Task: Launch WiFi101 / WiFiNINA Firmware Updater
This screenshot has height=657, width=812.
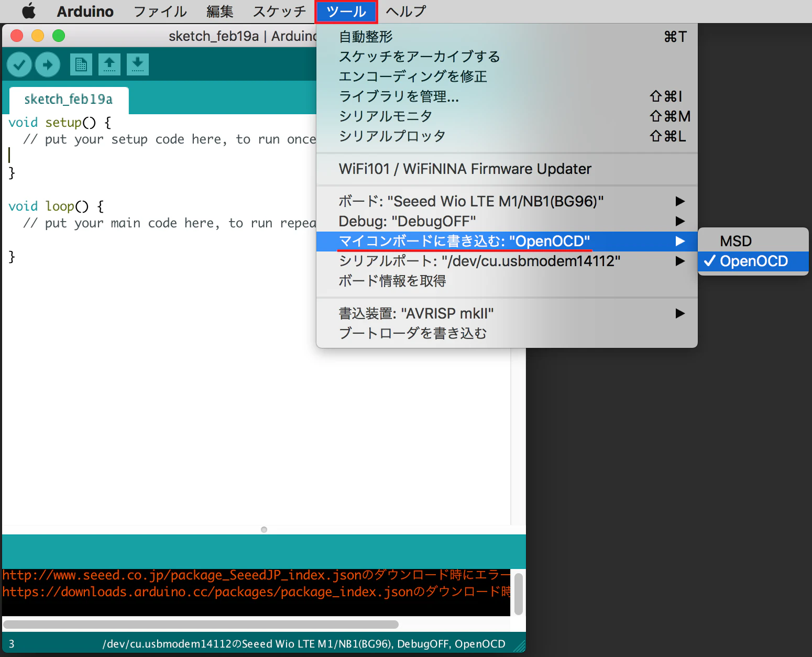Action: pos(507,169)
